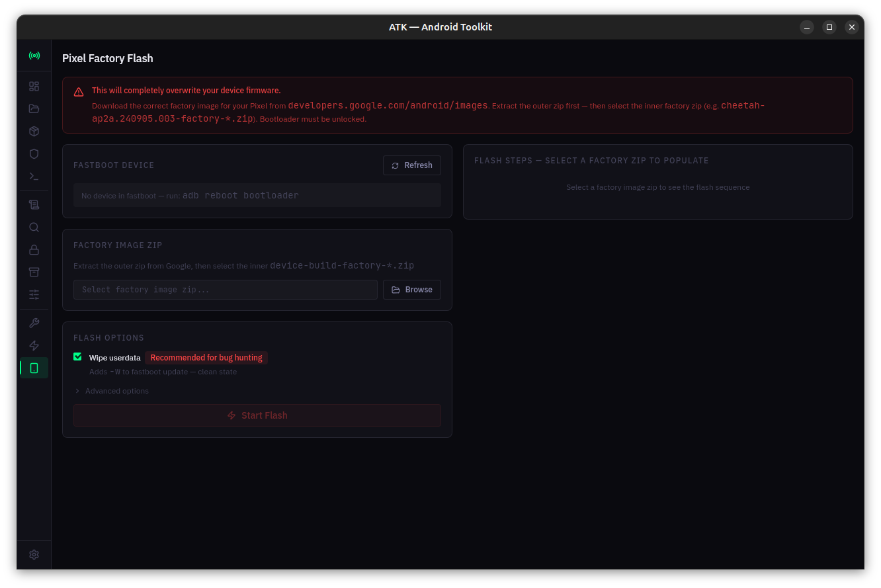Browse for a factory image zip
This screenshot has width=881, height=588.
click(412, 290)
